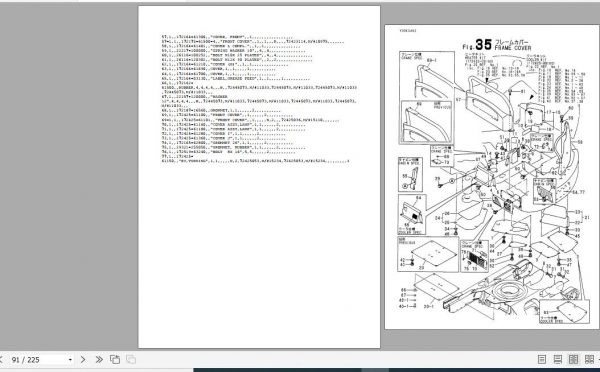
Task: Click the 'LABEL, GREASE FEED' parts line
Action: point(236,78)
